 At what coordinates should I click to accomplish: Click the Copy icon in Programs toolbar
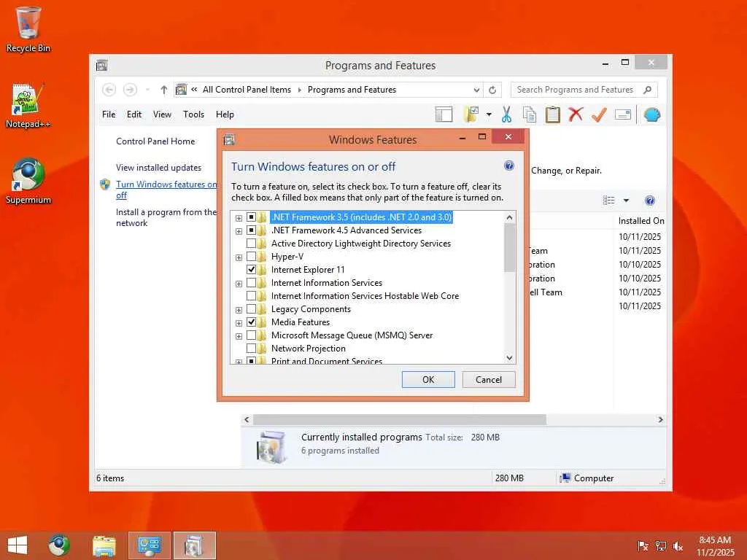[x=530, y=114]
